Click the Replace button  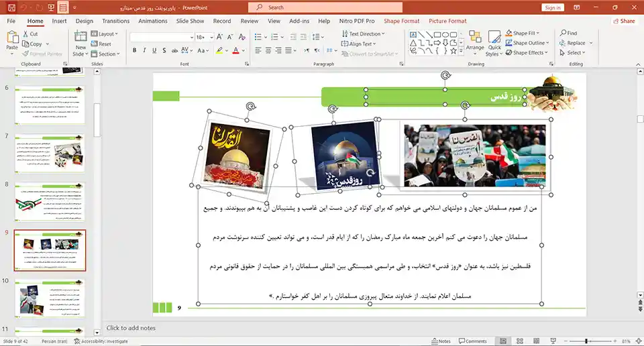(x=572, y=43)
